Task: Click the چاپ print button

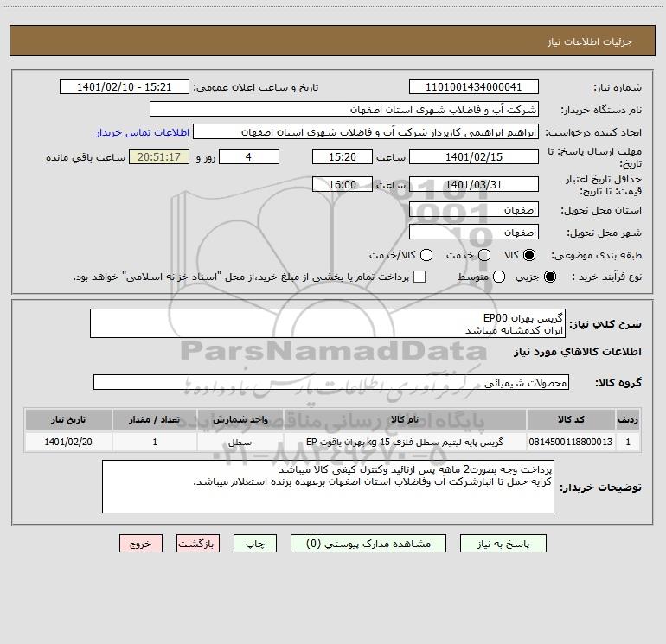Action: 255,544
